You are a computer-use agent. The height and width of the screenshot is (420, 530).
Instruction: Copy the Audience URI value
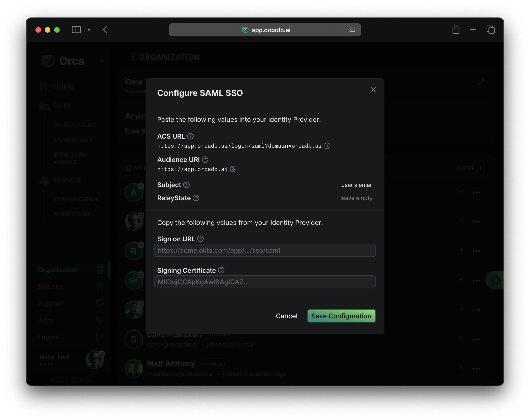(x=233, y=169)
